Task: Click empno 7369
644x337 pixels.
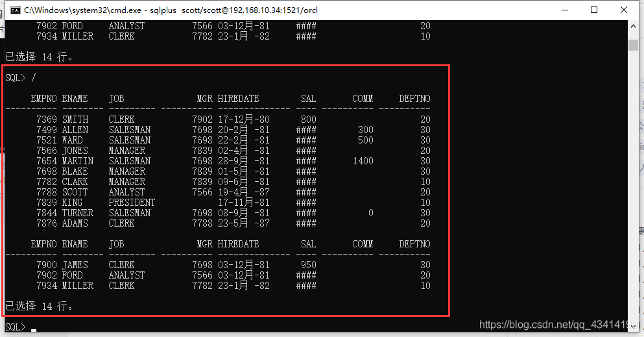Action: coord(47,119)
